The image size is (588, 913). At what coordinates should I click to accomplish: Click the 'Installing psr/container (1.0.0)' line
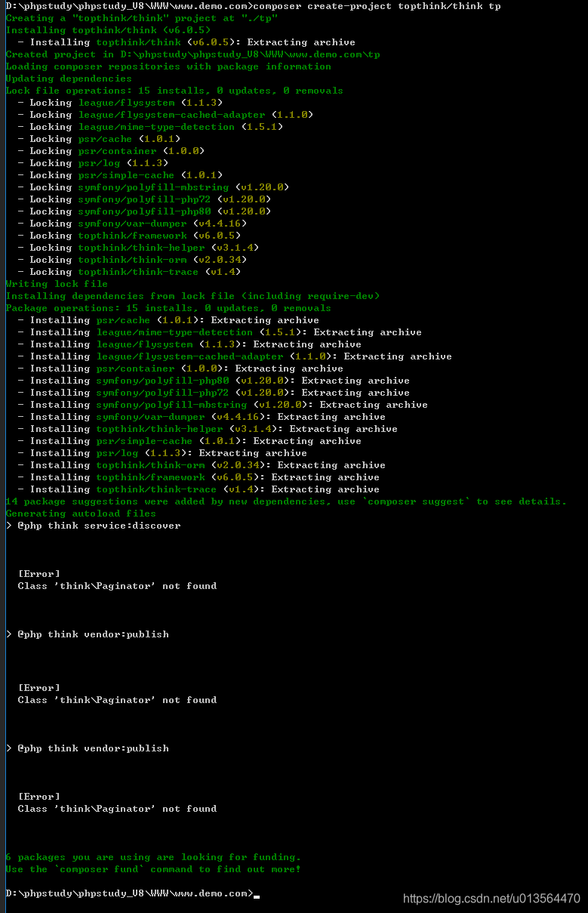click(180, 369)
